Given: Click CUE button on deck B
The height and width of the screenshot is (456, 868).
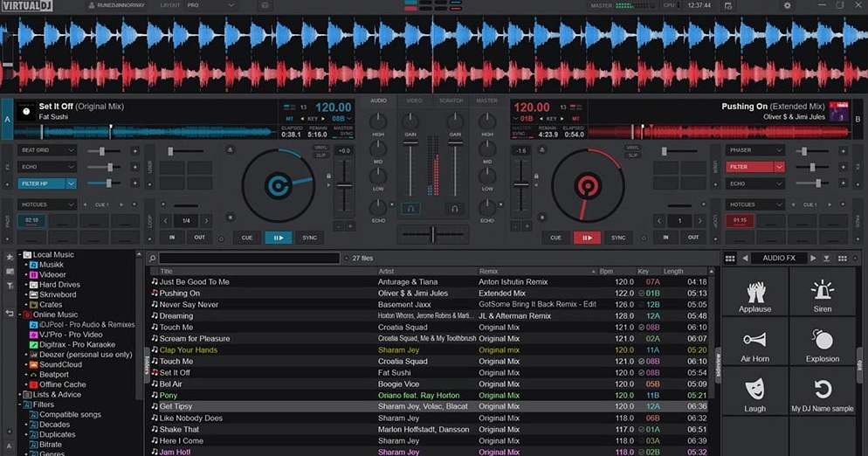Looking at the screenshot, I should 555,238.
